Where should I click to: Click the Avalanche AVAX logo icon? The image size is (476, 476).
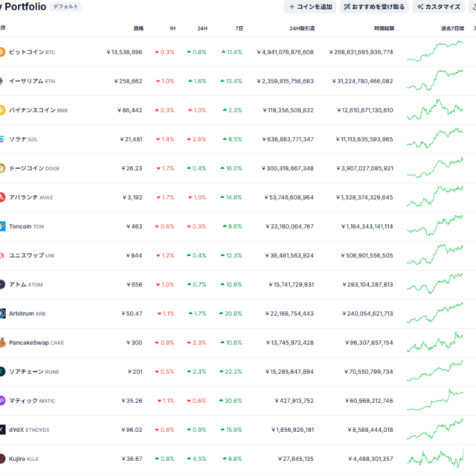pos(2,197)
